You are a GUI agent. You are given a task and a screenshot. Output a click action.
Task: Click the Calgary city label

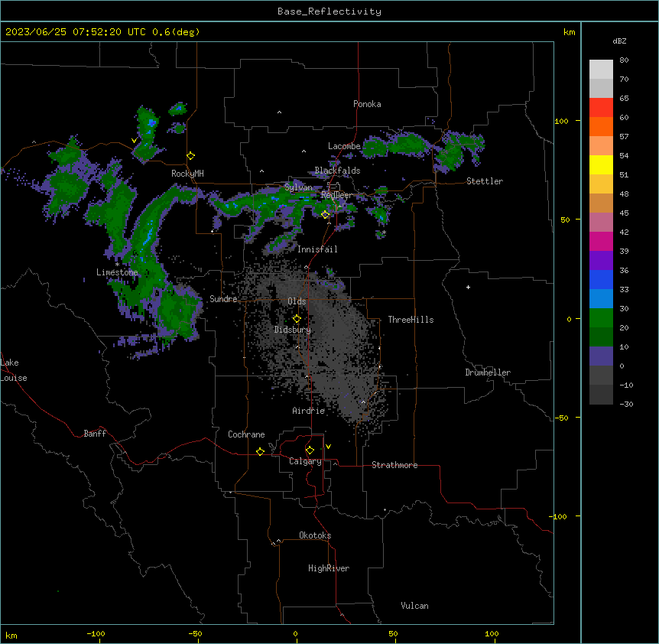[305, 461]
